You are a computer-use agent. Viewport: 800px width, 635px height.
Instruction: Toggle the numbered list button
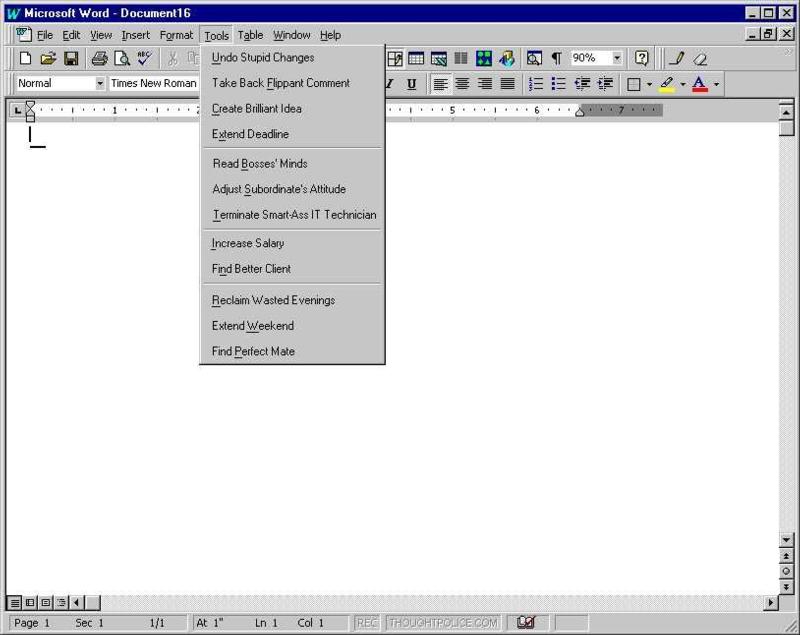click(x=536, y=84)
